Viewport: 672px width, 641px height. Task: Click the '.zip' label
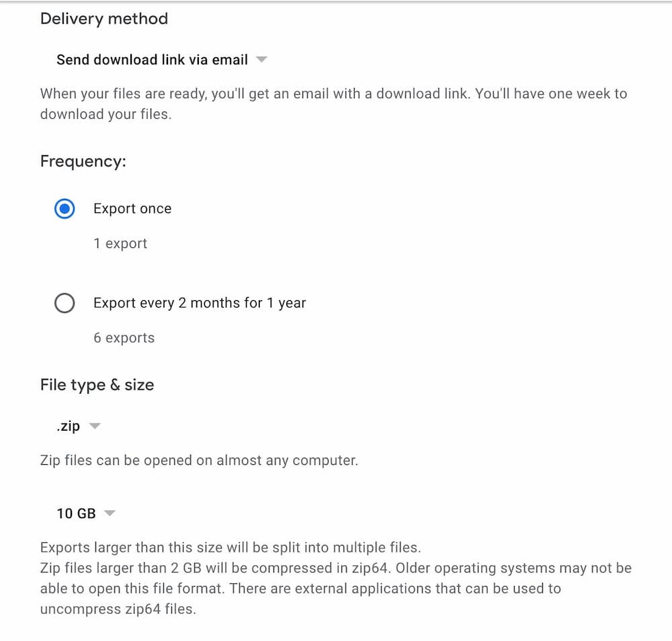click(x=67, y=425)
